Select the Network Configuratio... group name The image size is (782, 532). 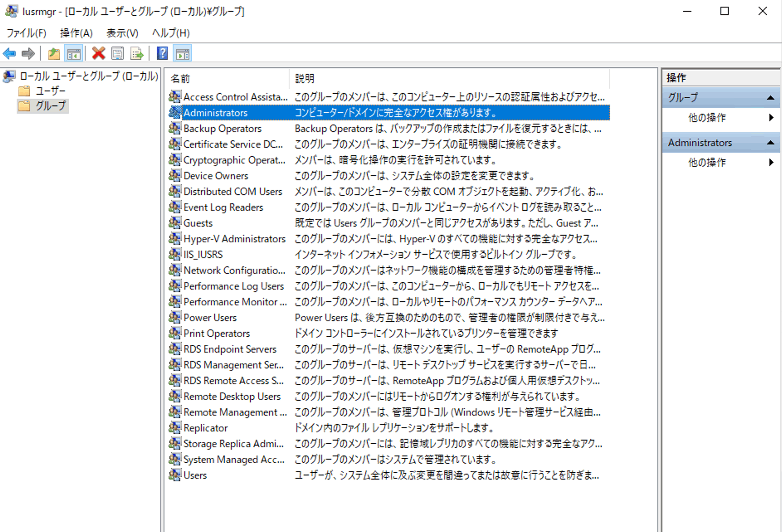tap(235, 270)
